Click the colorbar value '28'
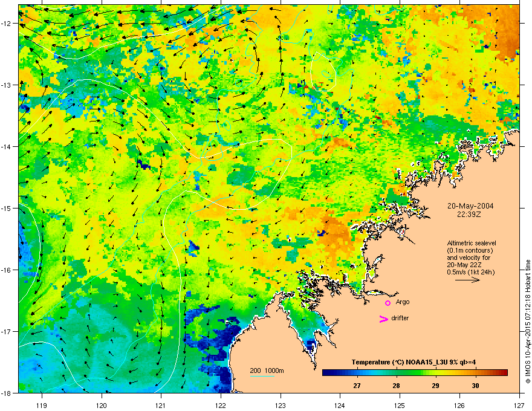This screenshot has width=532, height=411. pyautogui.click(x=396, y=386)
